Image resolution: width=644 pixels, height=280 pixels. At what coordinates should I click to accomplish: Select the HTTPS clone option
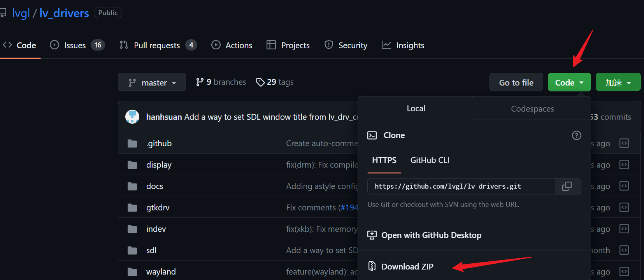tap(384, 160)
